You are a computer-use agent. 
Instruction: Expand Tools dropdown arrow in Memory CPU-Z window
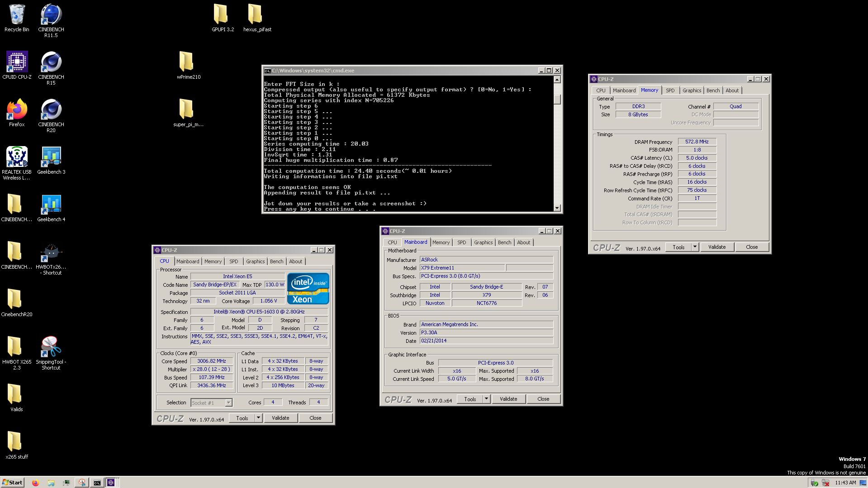(x=695, y=247)
